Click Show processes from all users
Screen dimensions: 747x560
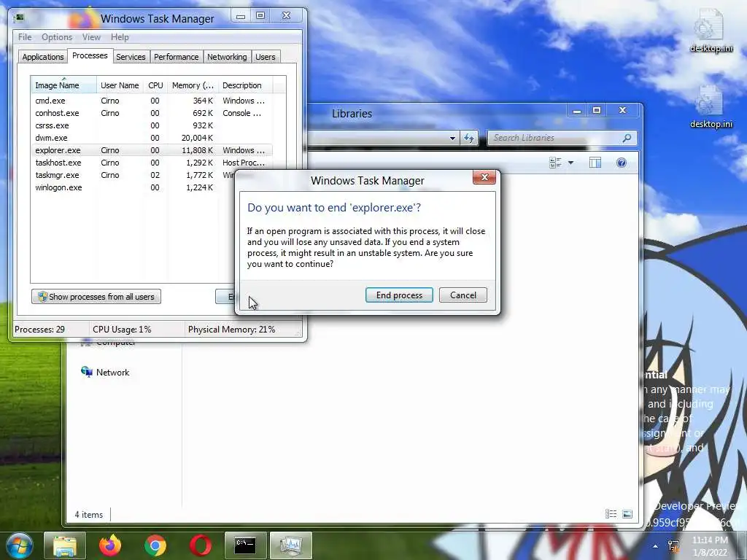[x=96, y=297]
